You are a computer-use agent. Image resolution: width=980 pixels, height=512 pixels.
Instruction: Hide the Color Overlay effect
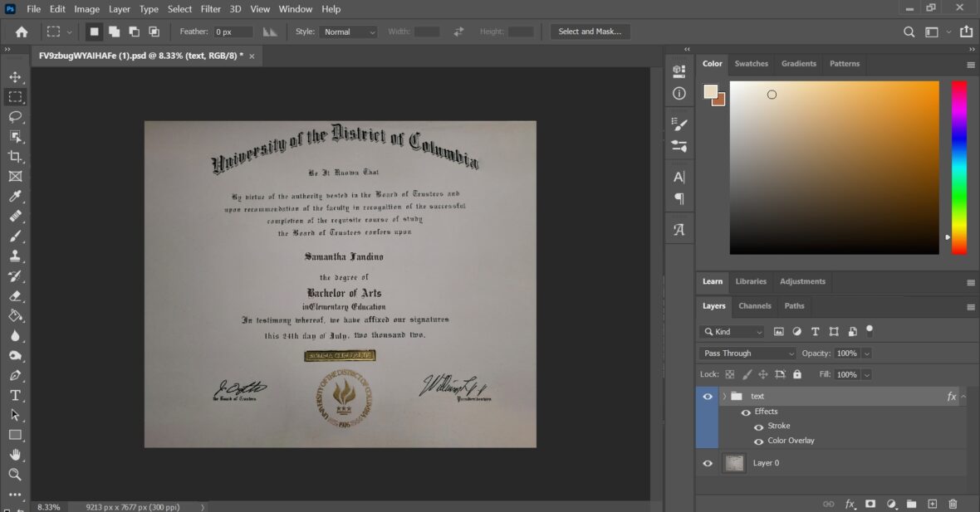point(759,441)
